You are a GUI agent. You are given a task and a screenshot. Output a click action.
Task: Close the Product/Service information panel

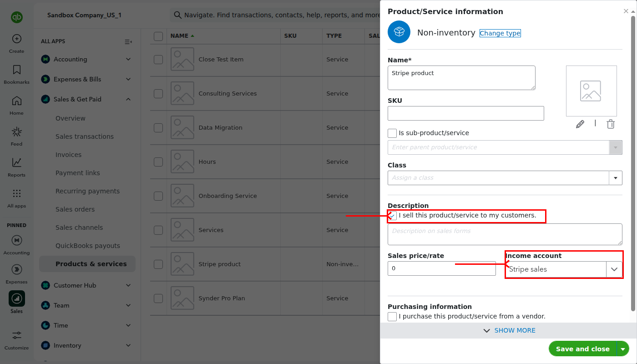pos(626,11)
